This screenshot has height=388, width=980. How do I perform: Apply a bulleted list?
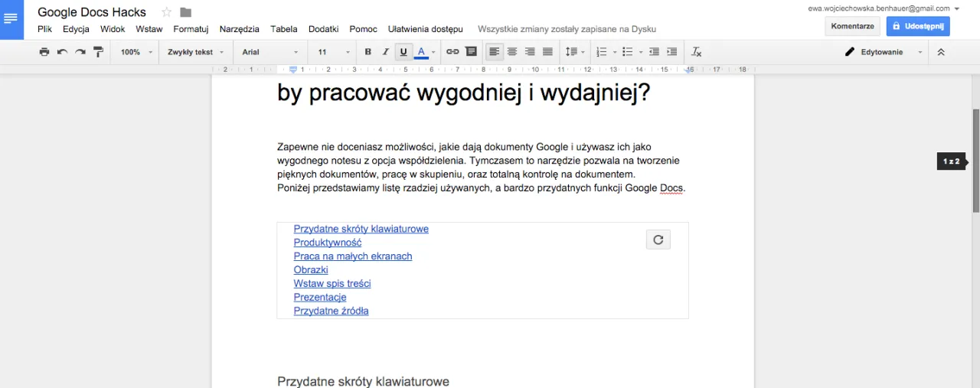tap(627, 52)
